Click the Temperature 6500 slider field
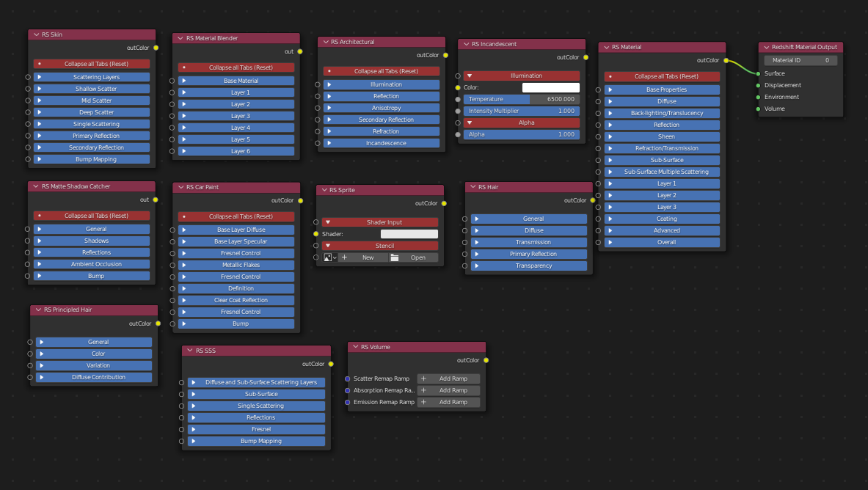 [522, 99]
